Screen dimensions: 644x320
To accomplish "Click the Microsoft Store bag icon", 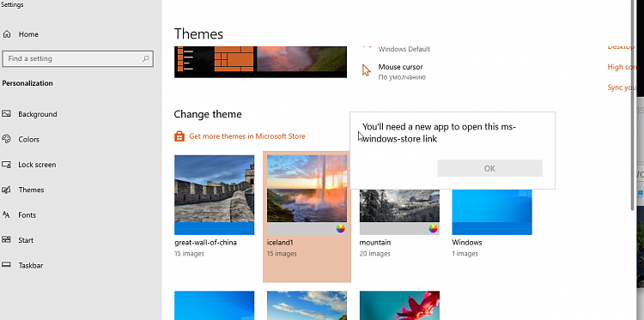I will click(x=179, y=136).
